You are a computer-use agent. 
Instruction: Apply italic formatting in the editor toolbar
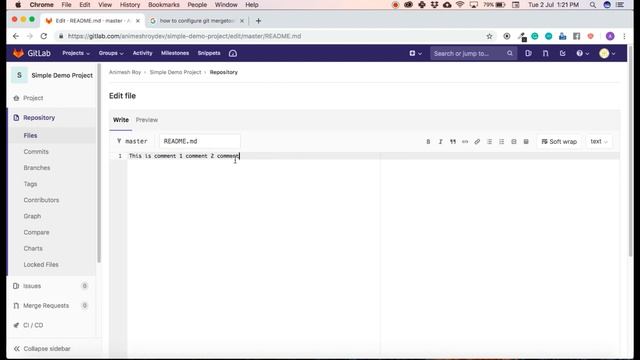(x=440, y=142)
